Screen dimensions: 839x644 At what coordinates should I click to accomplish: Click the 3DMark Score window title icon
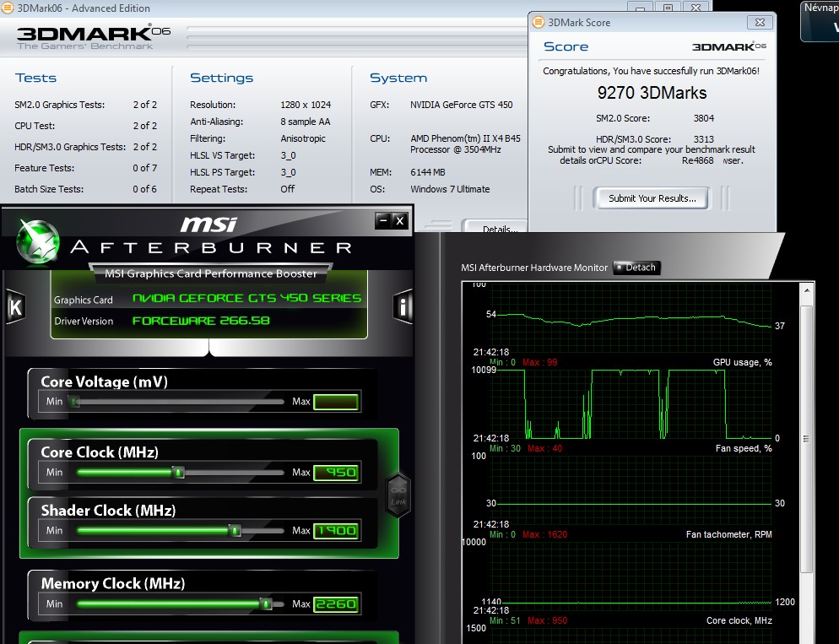(x=539, y=23)
